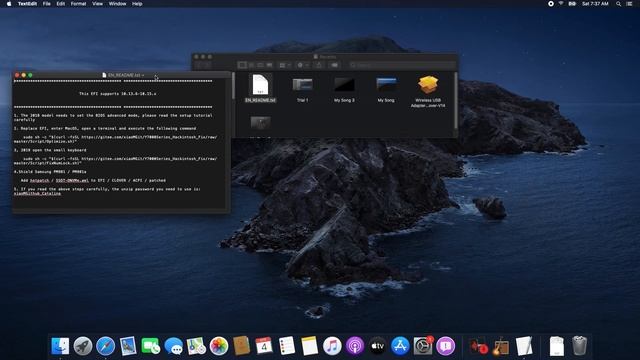Open the Help menu
The height and width of the screenshot is (360, 640).
point(137,4)
